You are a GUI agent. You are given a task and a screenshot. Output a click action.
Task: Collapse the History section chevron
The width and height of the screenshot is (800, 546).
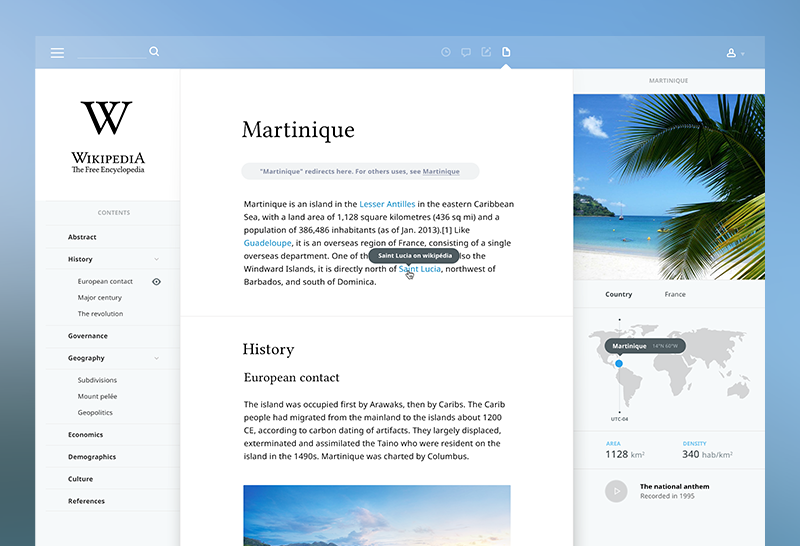coord(157,259)
